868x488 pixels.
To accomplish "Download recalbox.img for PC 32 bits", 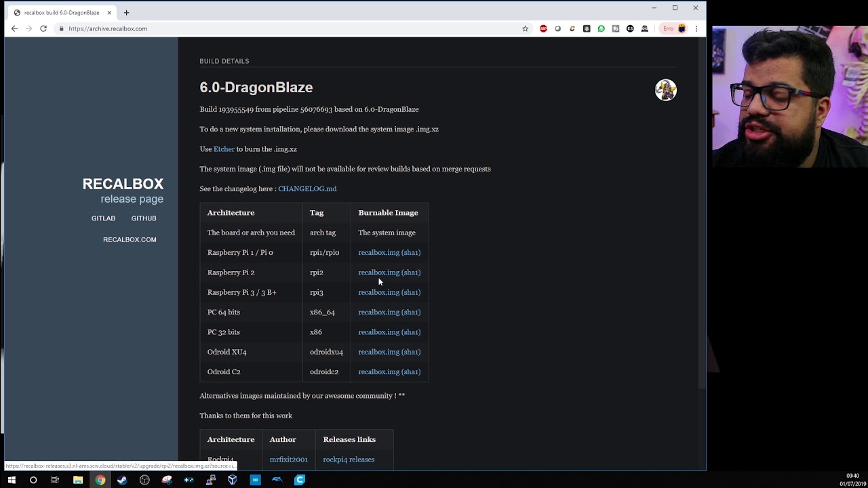I will point(379,332).
